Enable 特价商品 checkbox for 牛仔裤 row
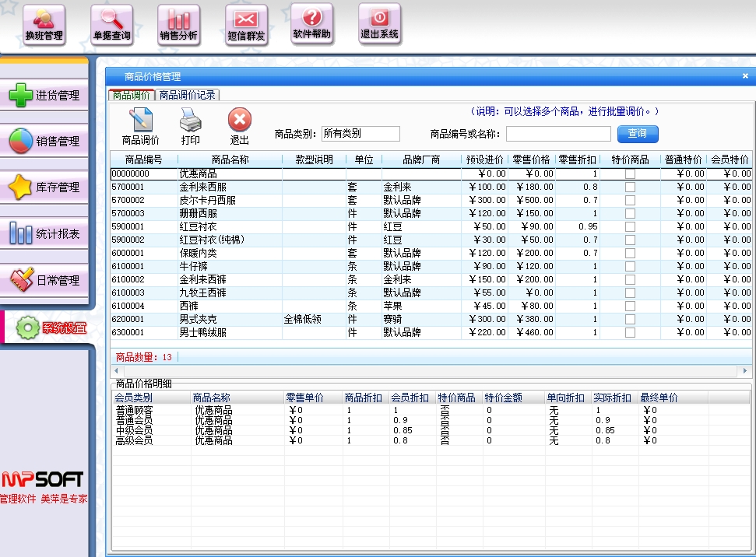This screenshot has height=557, width=756. pos(630,266)
